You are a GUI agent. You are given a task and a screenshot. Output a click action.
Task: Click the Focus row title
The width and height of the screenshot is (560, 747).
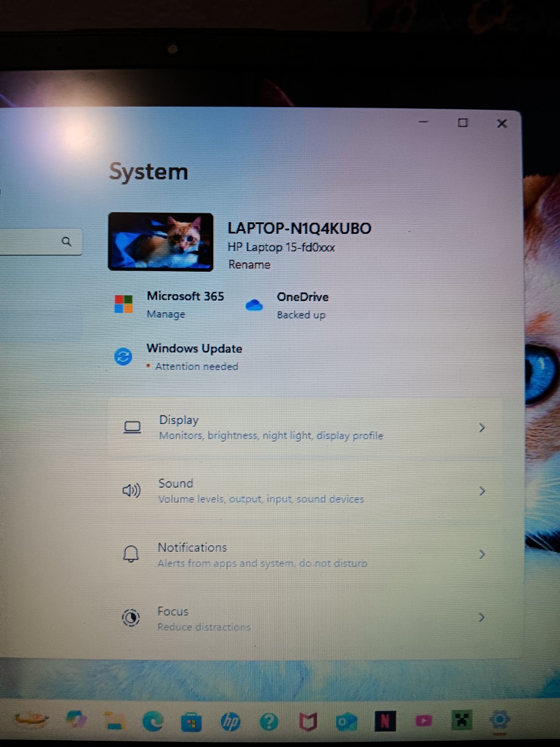[173, 611]
